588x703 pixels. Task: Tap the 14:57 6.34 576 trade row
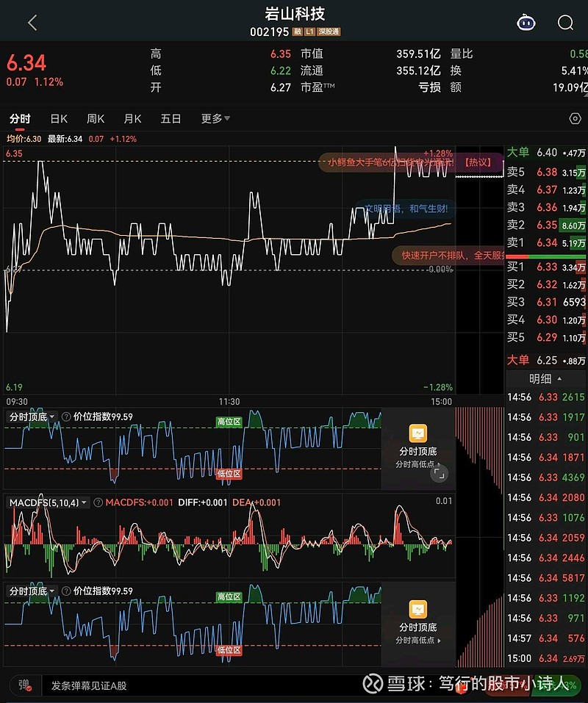coord(546,638)
